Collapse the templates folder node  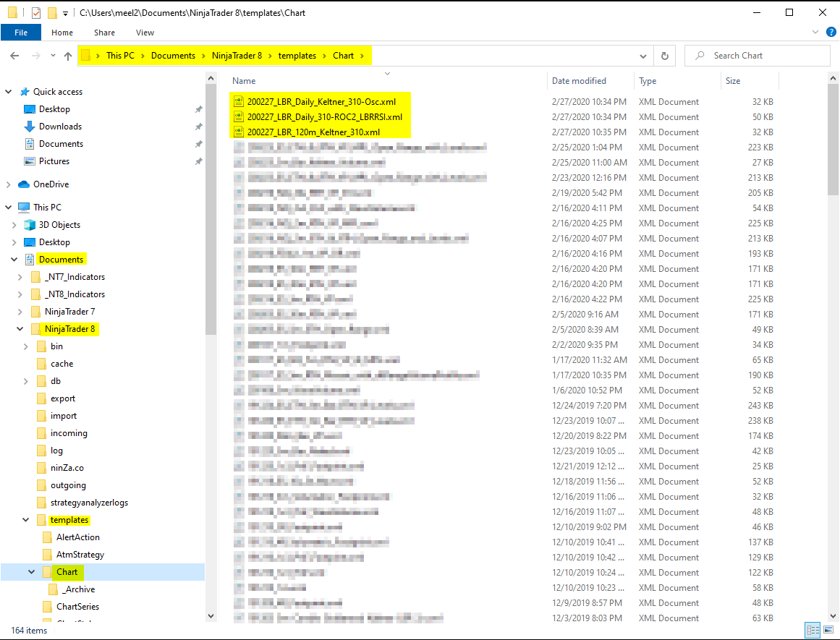26,520
